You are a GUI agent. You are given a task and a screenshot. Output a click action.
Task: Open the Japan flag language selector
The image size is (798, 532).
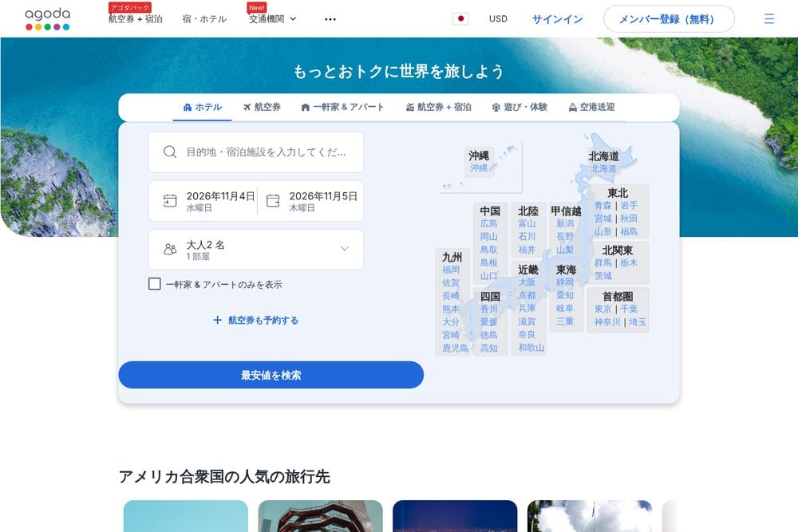460,19
